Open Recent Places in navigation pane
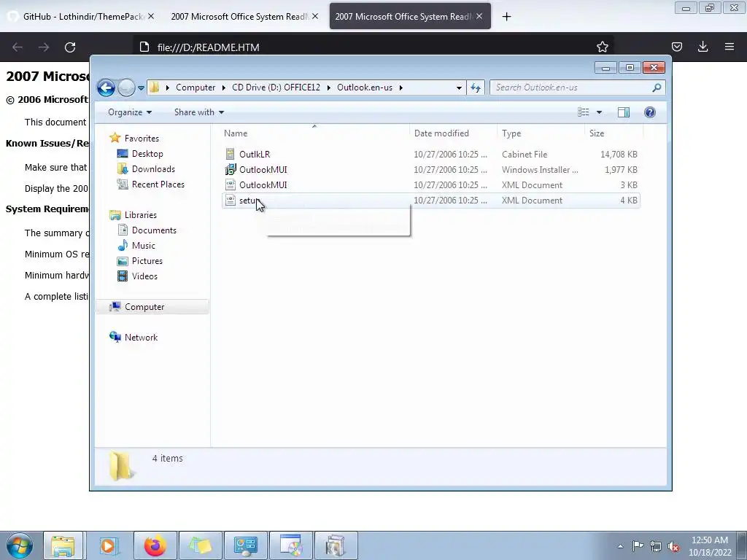The image size is (747, 560). (158, 184)
